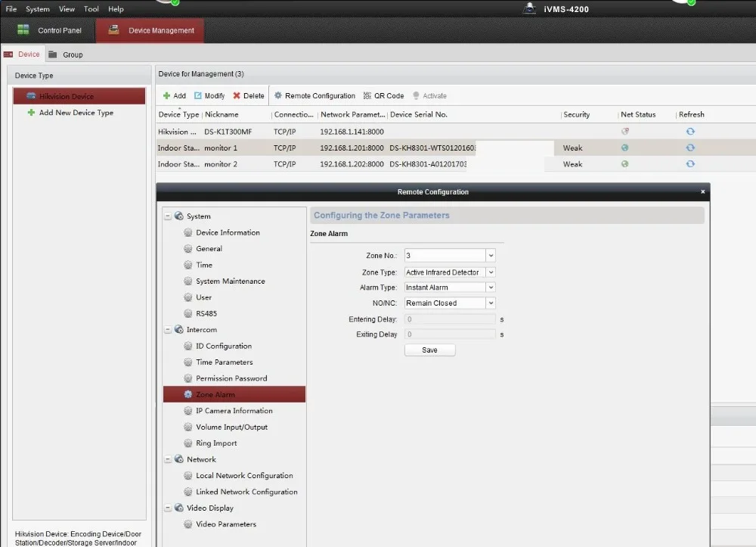Click the Network globe icon in tree

coord(179,459)
